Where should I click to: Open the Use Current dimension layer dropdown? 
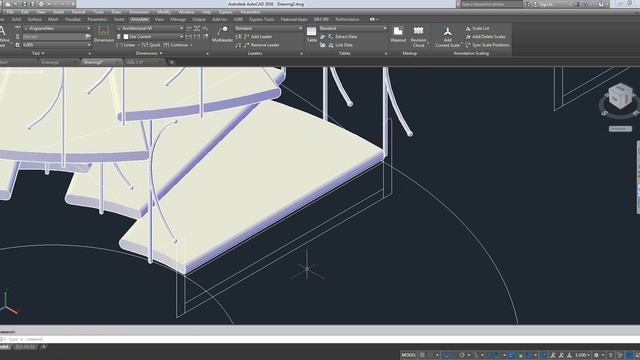[153, 37]
